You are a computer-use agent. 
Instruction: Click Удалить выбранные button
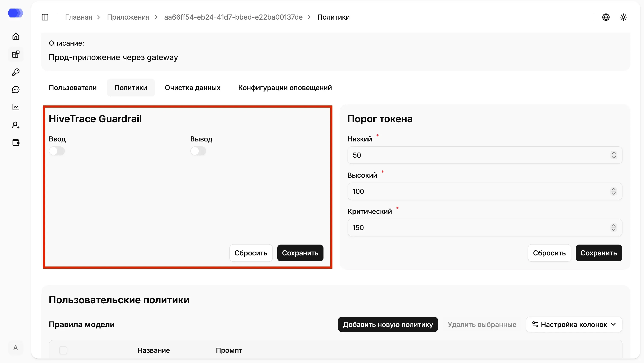click(482, 324)
